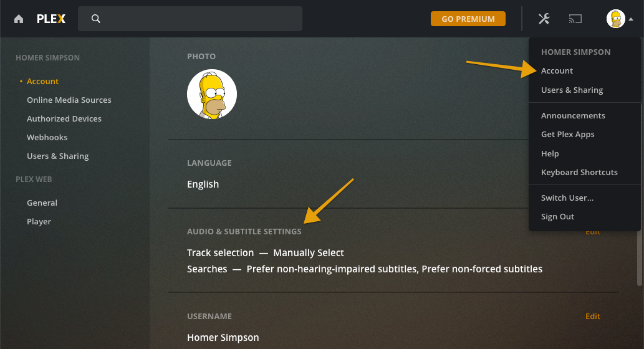Image resolution: width=644 pixels, height=349 pixels.
Task: Edit the Username field link
Action: coord(593,316)
